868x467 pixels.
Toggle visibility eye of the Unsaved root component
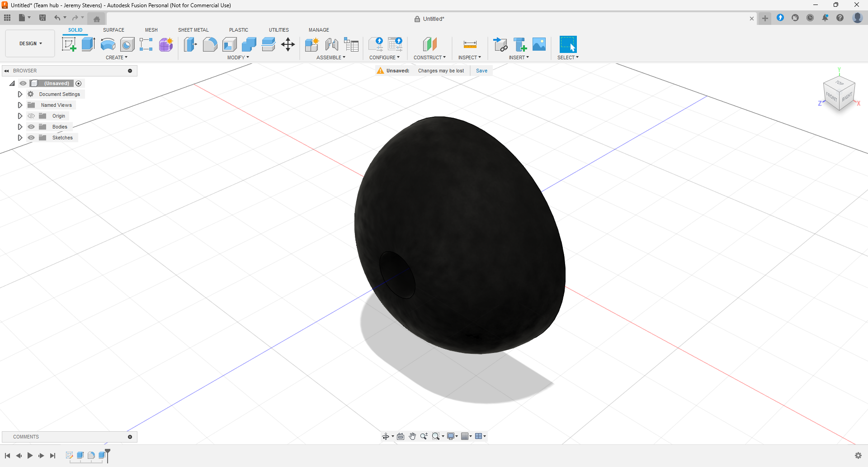(23, 83)
